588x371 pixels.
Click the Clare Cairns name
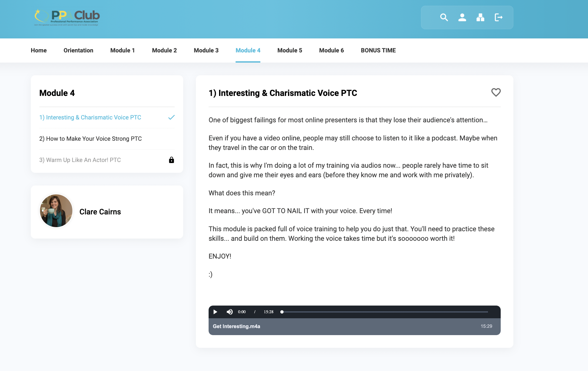[100, 212]
